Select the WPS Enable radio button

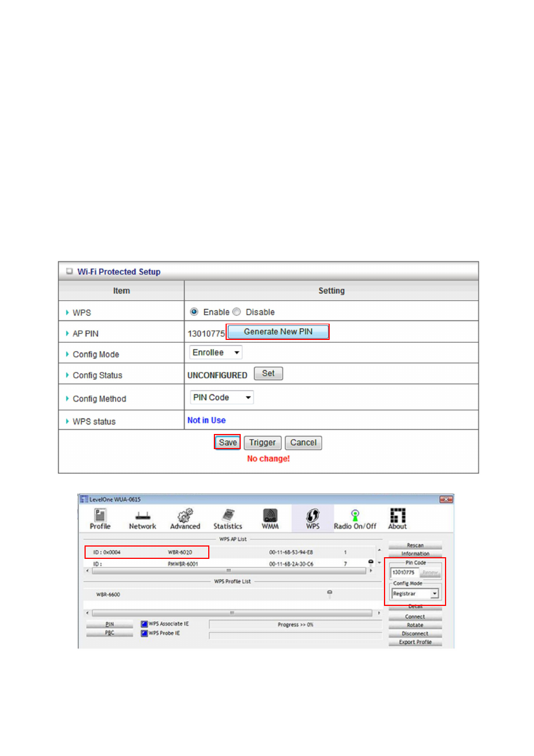194,312
